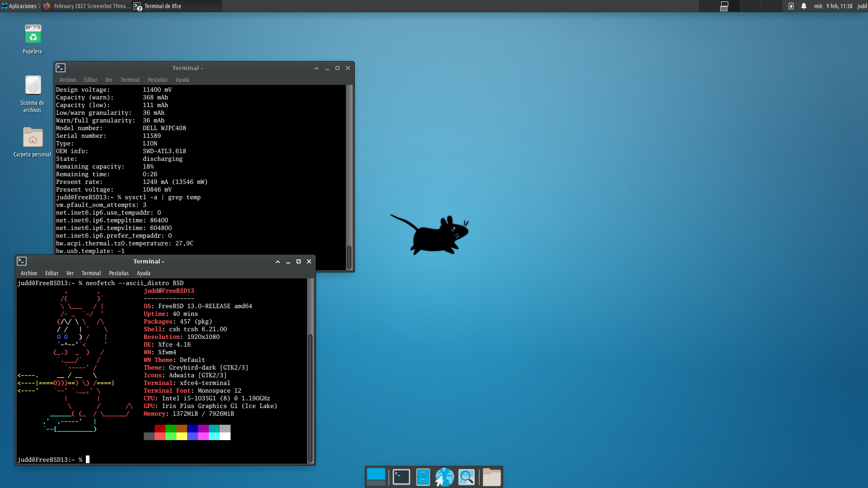This screenshot has width=868, height=488.
Task: Close the upper Terminal window
Action: click(348, 68)
